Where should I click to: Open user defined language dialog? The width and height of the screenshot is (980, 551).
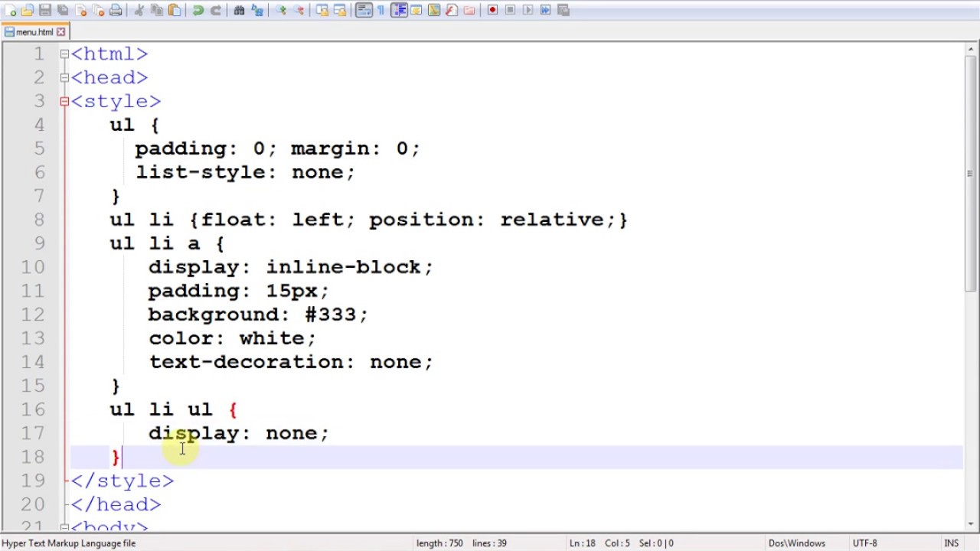point(416,10)
